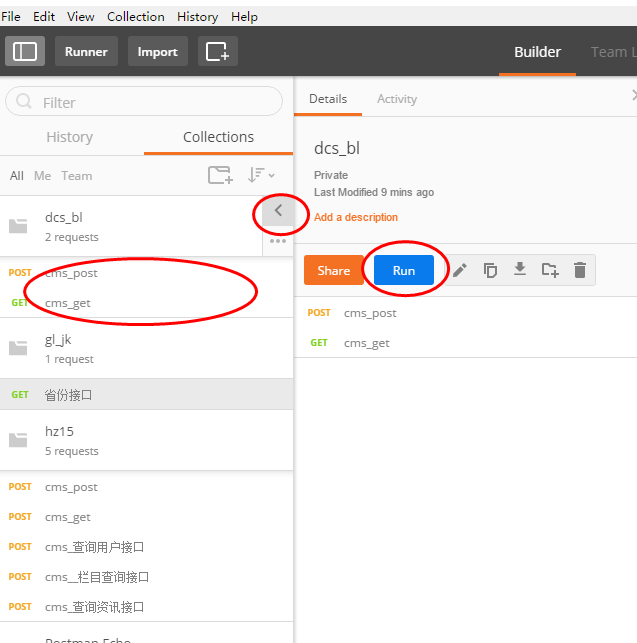Open the History menu in the menu bar
Screen dimensions: 637x643
(197, 17)
